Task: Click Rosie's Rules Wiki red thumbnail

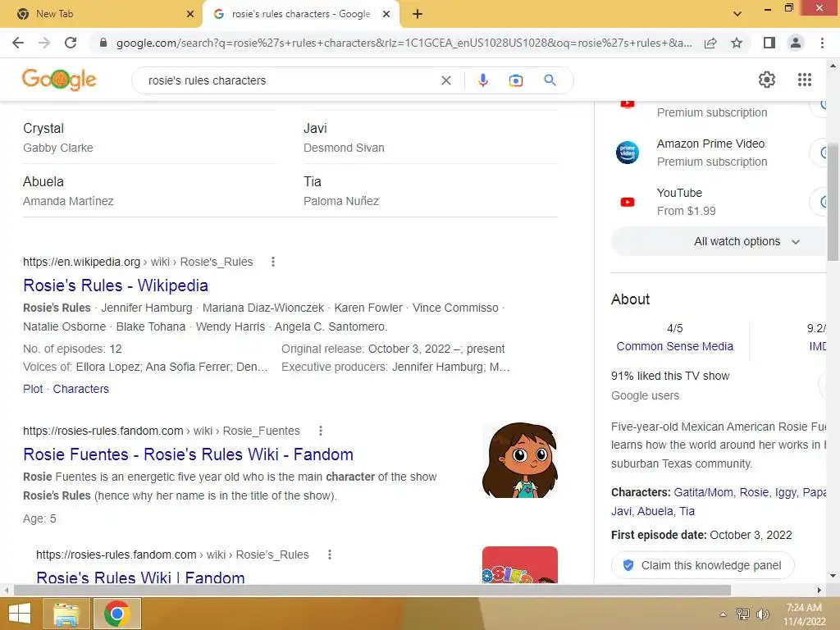Action: click(x=519, y=564)
